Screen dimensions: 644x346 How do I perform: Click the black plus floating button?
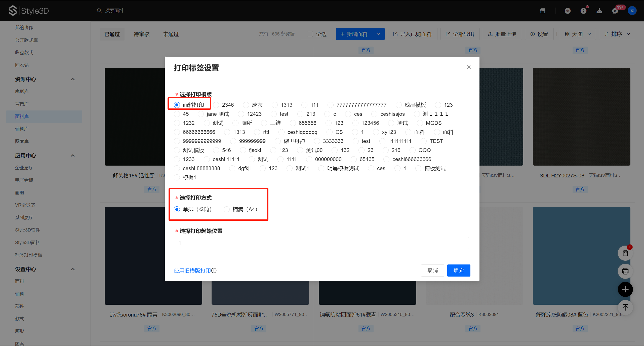point(625,289)
